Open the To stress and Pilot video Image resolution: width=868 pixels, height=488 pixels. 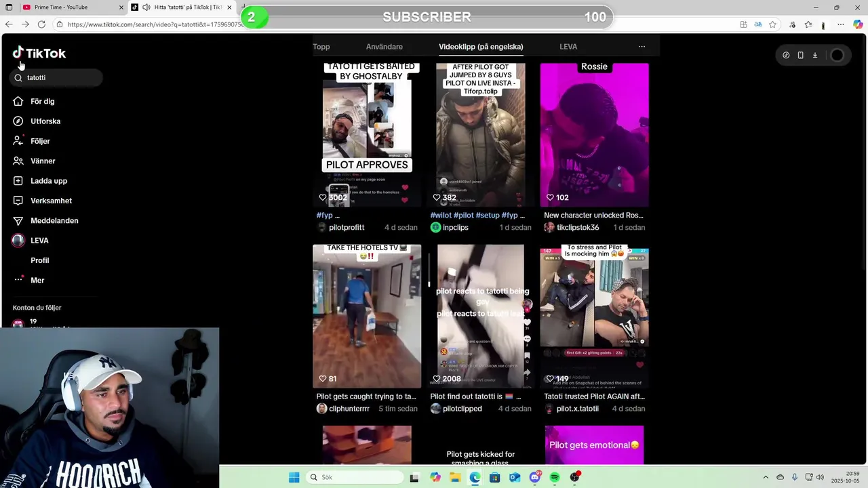(x=595, y=317)
